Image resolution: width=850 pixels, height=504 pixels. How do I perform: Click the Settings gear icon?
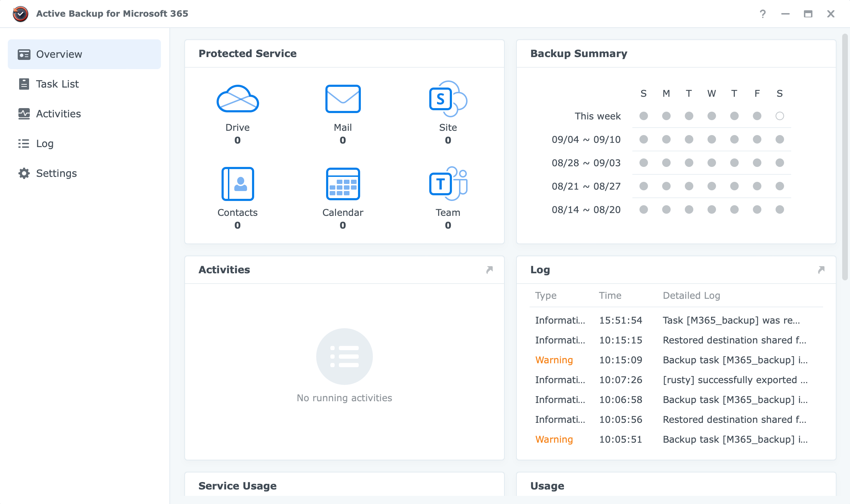click(x=24, y=173)
